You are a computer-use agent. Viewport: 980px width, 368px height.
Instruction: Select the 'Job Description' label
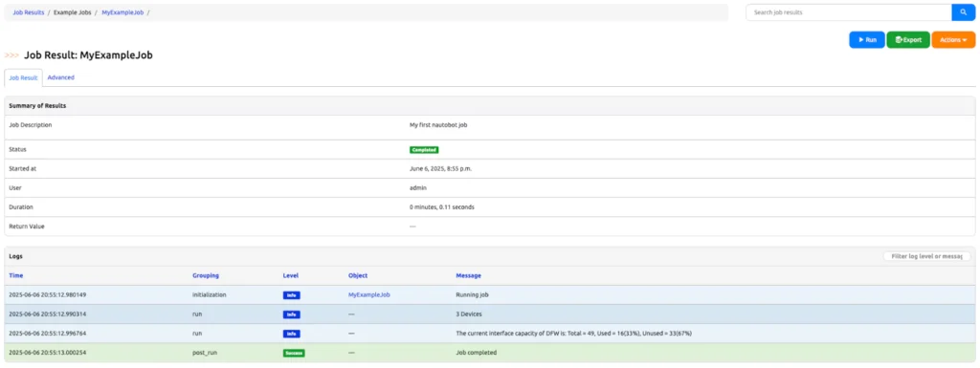click(30, 125)
